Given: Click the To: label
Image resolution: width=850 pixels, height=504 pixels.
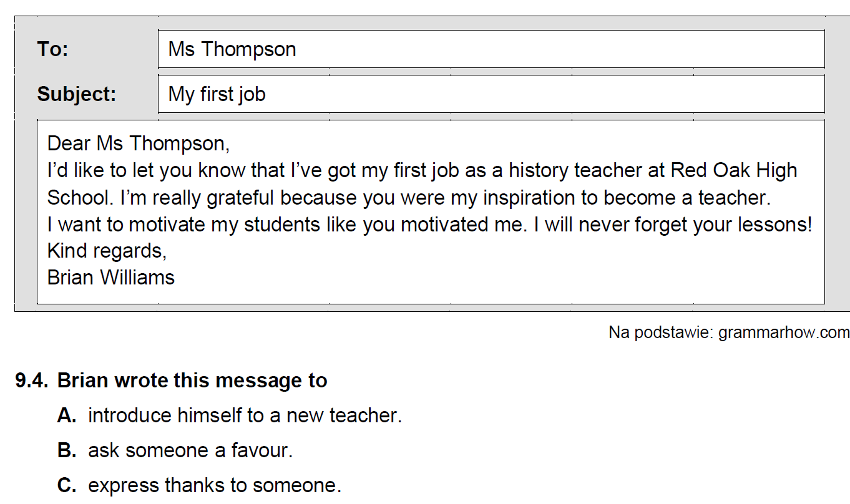Looking at the screenshot, I should click(53, 49).
